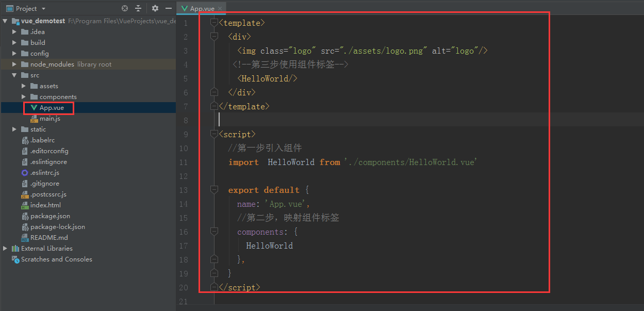This screenshot has width=644, height=311.
Task: Expand the assets folder
Action: pyautogui.click(x=24, y=86)
